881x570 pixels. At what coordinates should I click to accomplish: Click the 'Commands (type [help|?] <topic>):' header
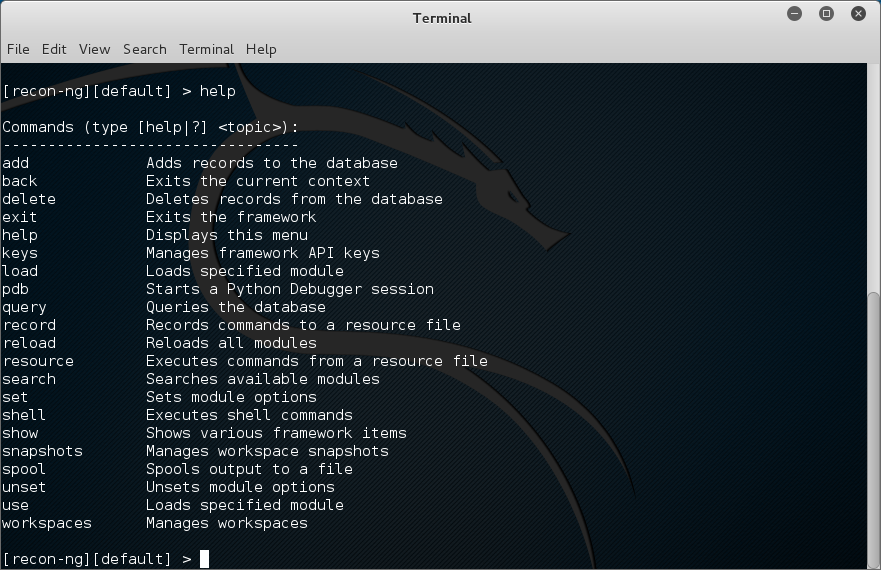tap(151, 127)
